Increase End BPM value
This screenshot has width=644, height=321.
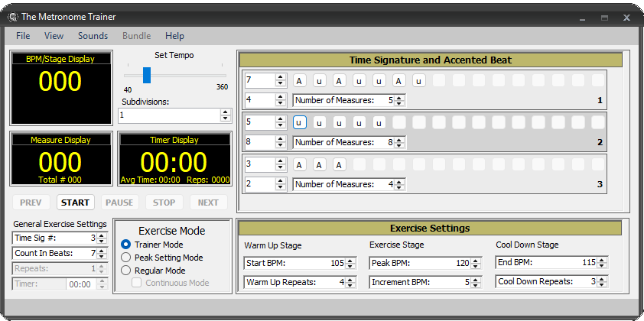click(x=602, y=259)
